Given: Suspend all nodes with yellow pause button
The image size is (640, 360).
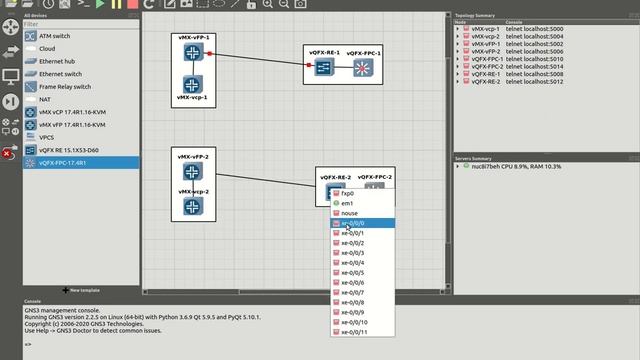Looking at the screenshot, I should (x=116, y=4).
